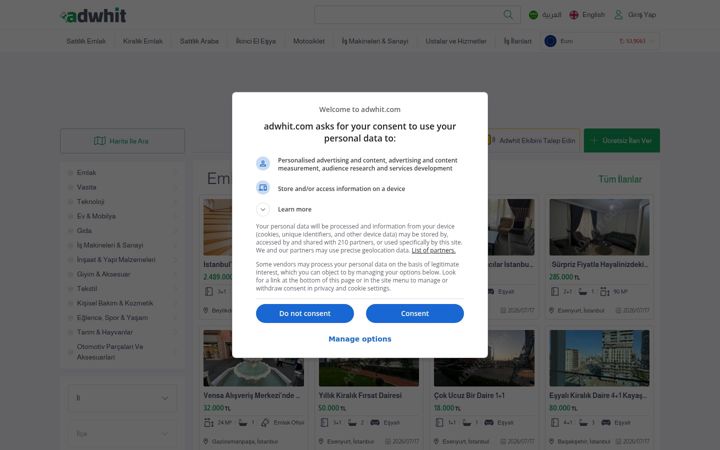Click the 32.000 TL price
This screenshot has width=720, height=450.
coord(217,408)
